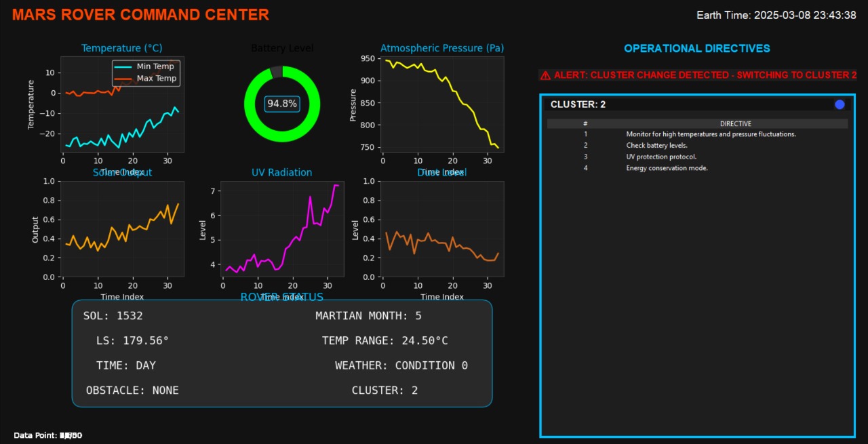
Task: Click the Solar Output chart
Action: [x=122, y=228]
